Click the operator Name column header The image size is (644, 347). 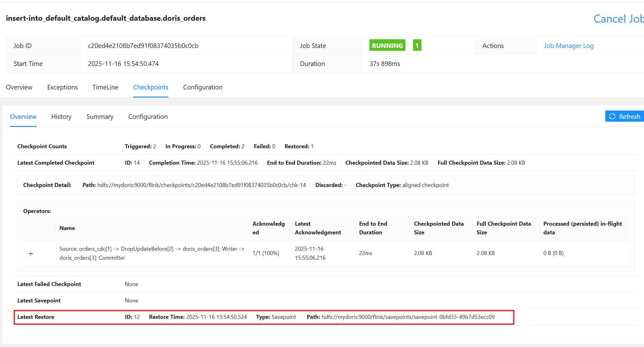(67, 228)
